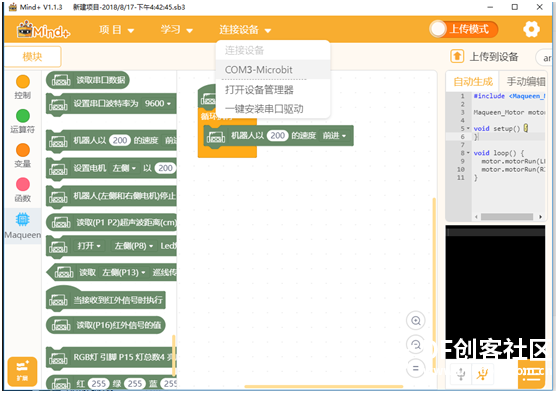
Task: Zoom out on the workspace
Action: 415,344
